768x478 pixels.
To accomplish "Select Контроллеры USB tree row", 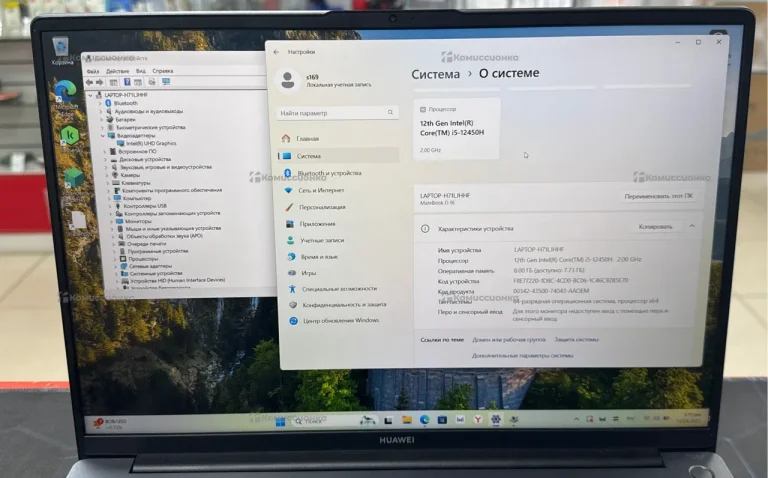I will (x=141, y=206).
